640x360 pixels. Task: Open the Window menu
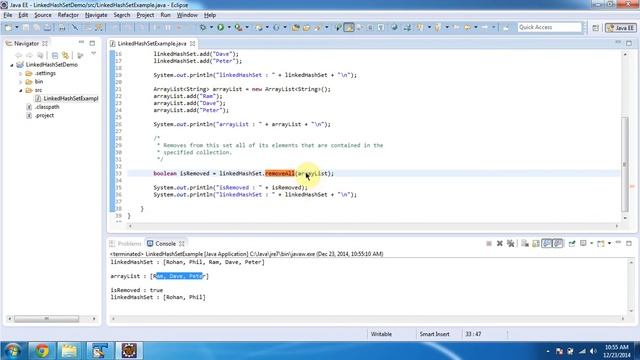point(187,15)
